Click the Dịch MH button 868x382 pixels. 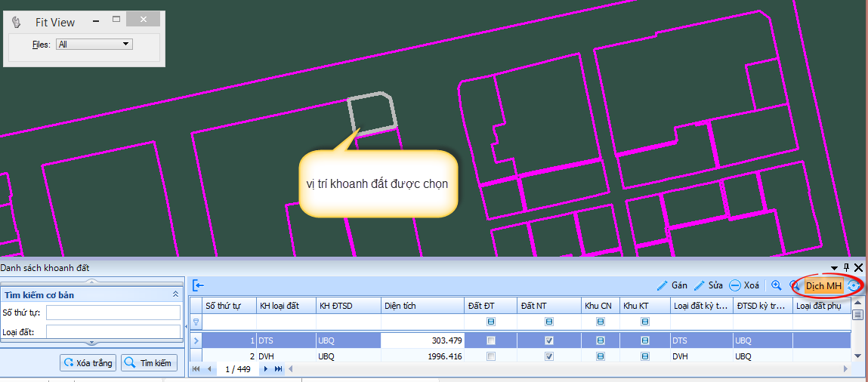tap(823, 285)
